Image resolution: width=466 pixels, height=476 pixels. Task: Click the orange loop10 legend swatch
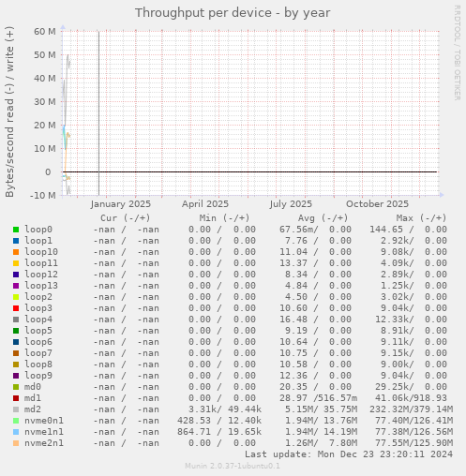coord(16,252)
